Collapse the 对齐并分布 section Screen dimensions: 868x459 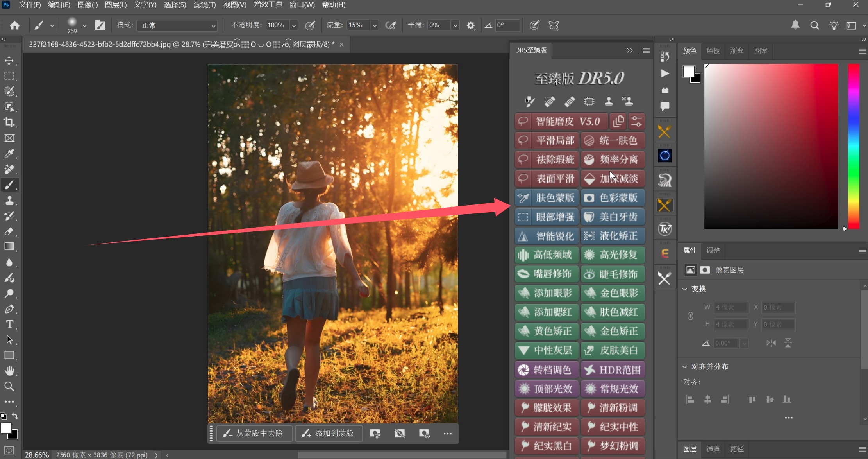click(684, 367)
